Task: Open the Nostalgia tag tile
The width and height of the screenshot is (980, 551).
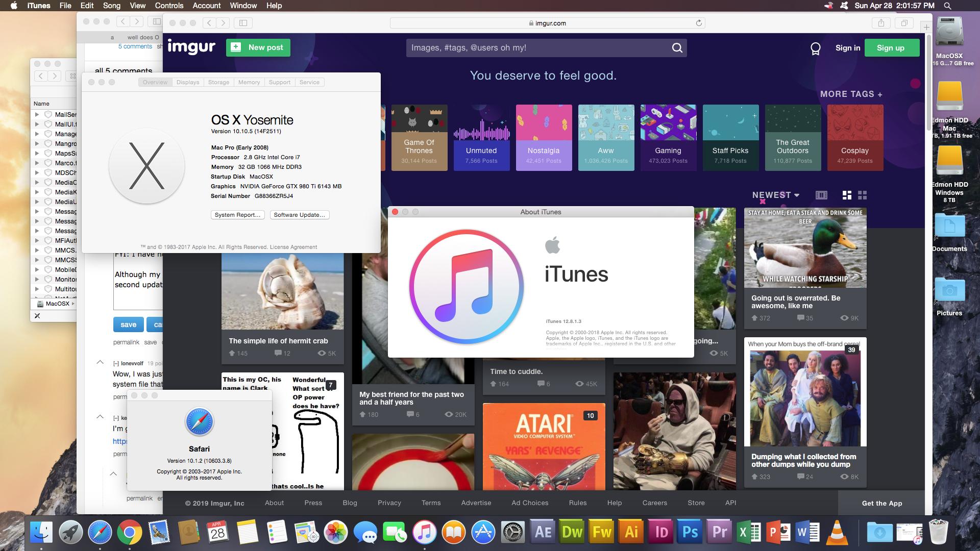Action: [x=544, y=137]
